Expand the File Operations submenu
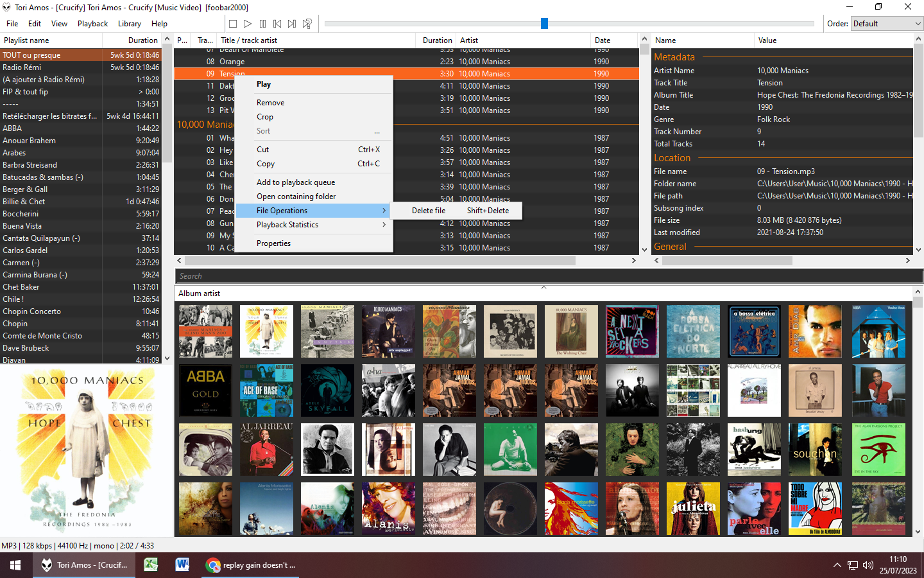This screenshot has width=924, height=578. pyautogui.click(x=314, y=211)
